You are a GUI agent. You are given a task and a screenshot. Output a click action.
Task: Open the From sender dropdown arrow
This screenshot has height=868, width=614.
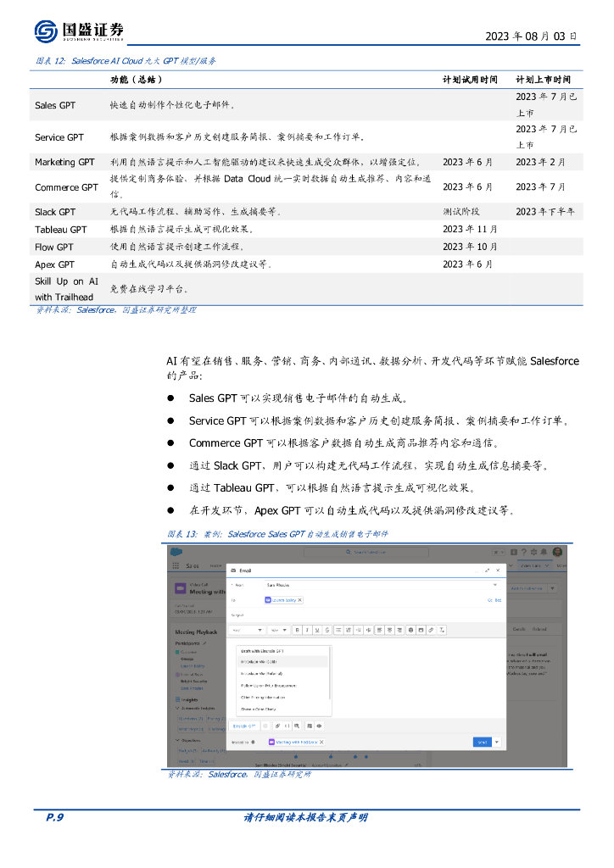(x=494, y=585)
